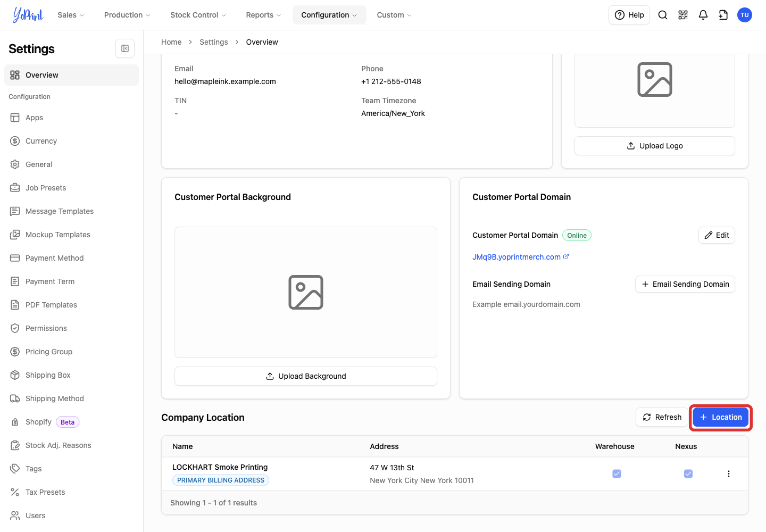Click the YoPrint logo
The height and width of the screenshot is (532, 766).
(28, 15)
